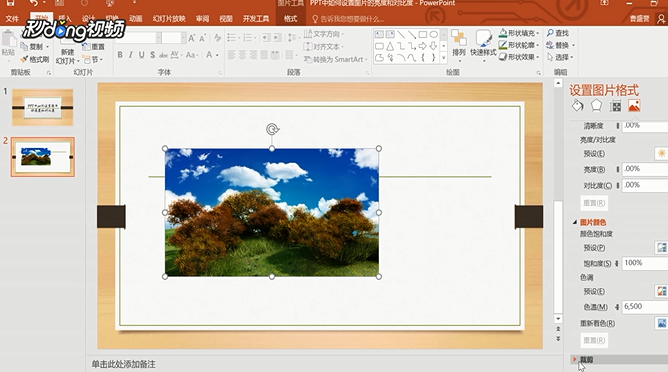Click the Find (查找) icon
Viewport: 668px width, 372px height.
[558, 33]
